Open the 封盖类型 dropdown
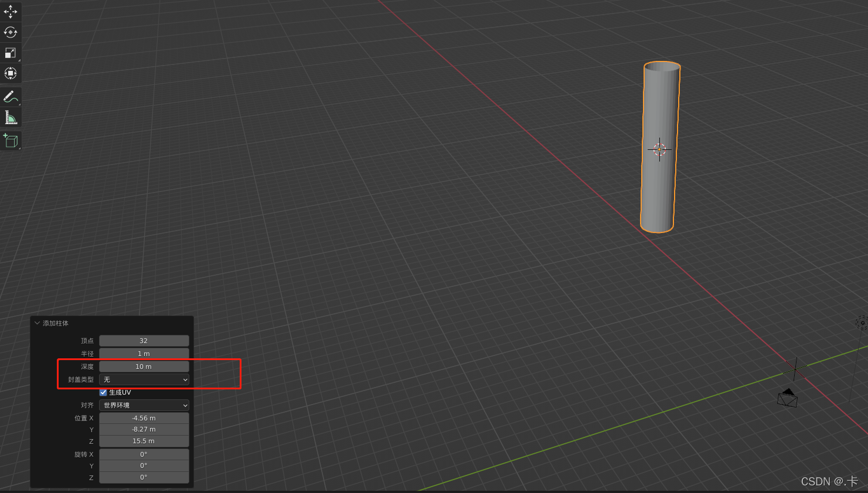The width and height of the screenshot is (868, 493). (144, 379)
